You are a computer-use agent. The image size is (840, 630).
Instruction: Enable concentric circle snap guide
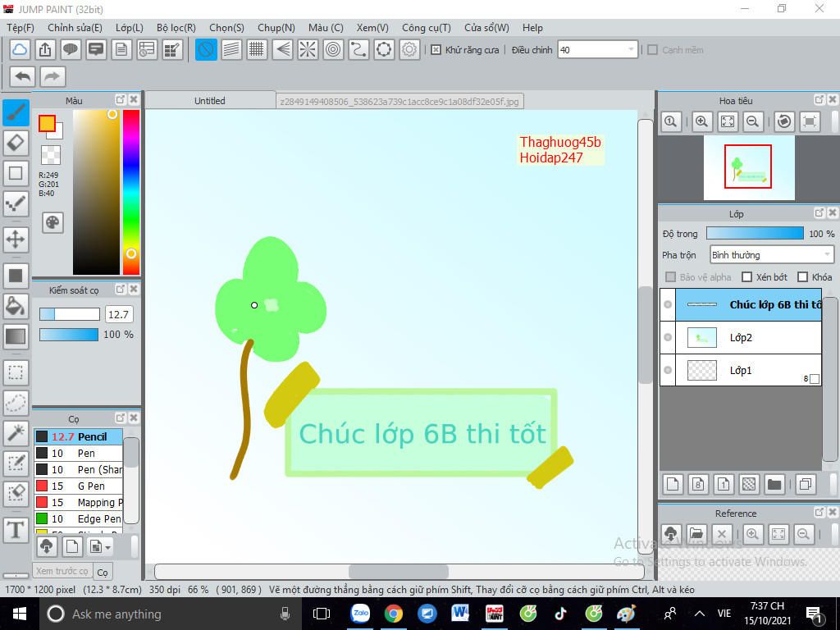point(333,50)
